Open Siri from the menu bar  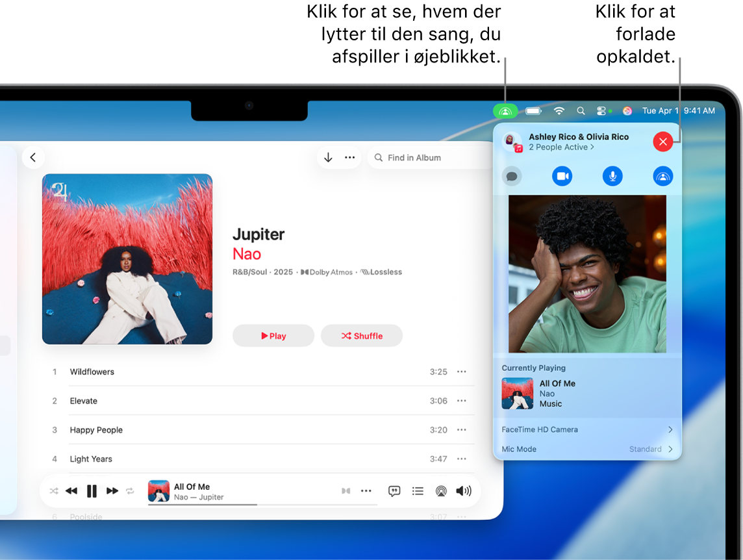coord(626,110)
